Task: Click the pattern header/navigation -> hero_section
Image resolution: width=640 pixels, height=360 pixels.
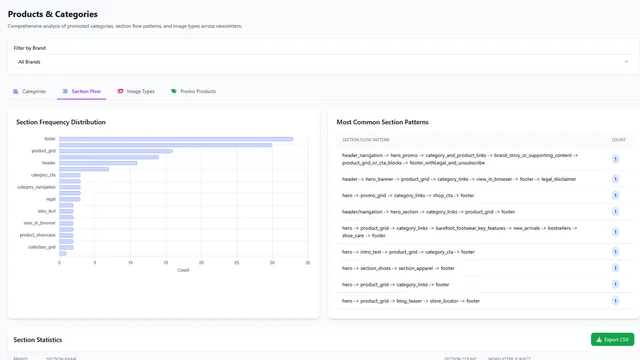Action: point(484,212)
